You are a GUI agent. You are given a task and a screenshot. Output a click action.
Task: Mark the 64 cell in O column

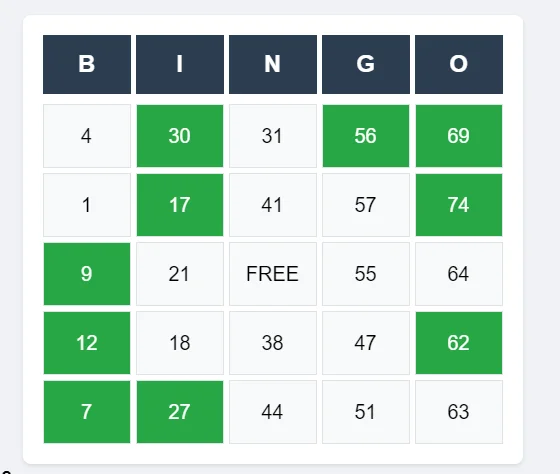pyautogui.click(x=459, y=274)
